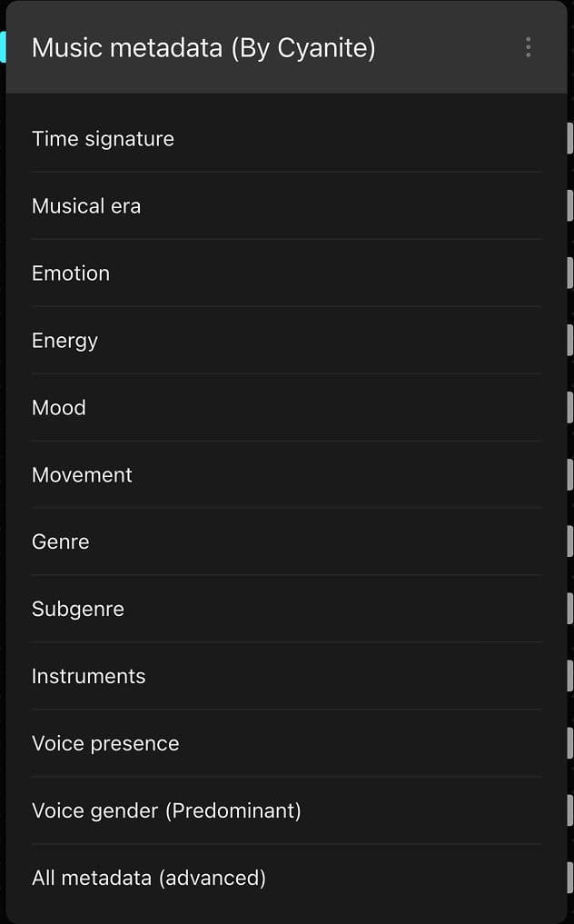The width and height of the screenshot is (574, 924).
Task: Click the output port beside Instruments
Action: pyautogui.click(x=569, y=676)
